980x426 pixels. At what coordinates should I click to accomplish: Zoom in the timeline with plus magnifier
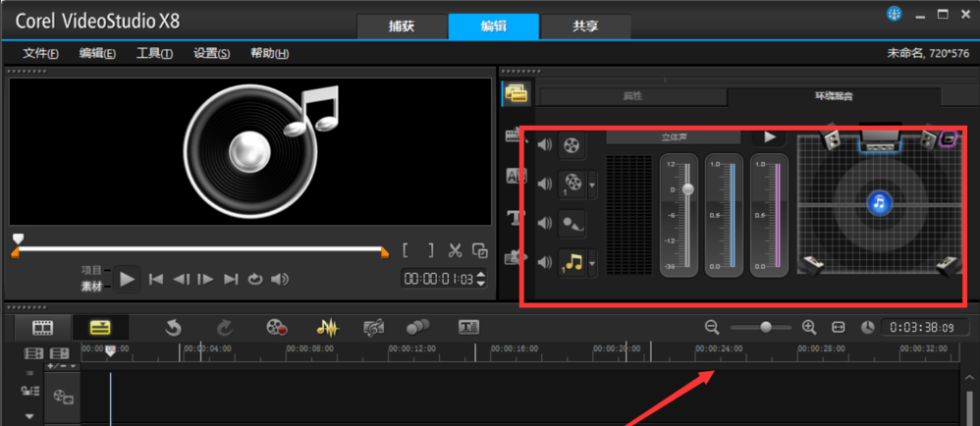point(809,327)
